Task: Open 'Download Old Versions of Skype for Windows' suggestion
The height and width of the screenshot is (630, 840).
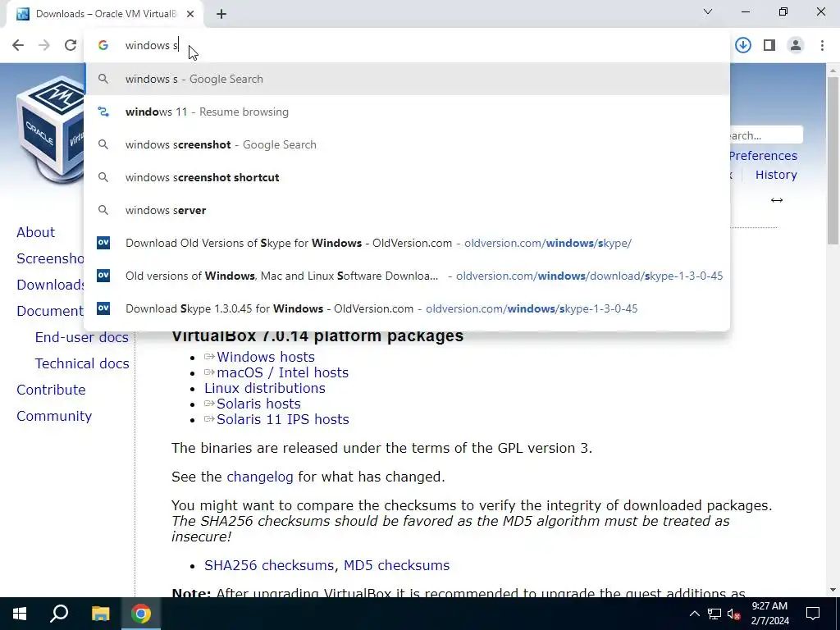Action: 407,243
